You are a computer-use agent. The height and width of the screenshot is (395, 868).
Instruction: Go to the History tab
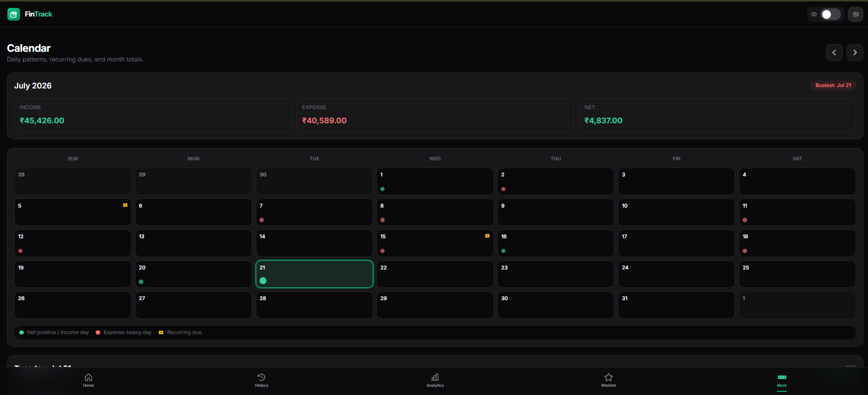pos(261,380)
